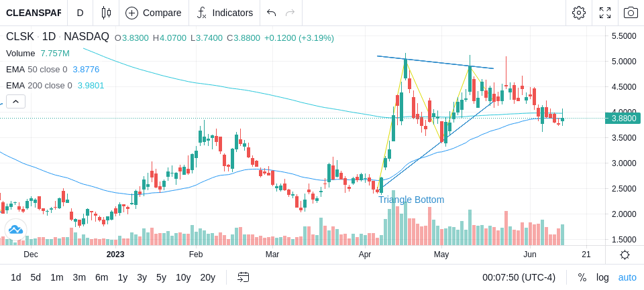Select the 5d time range

[x=36, y=277]
